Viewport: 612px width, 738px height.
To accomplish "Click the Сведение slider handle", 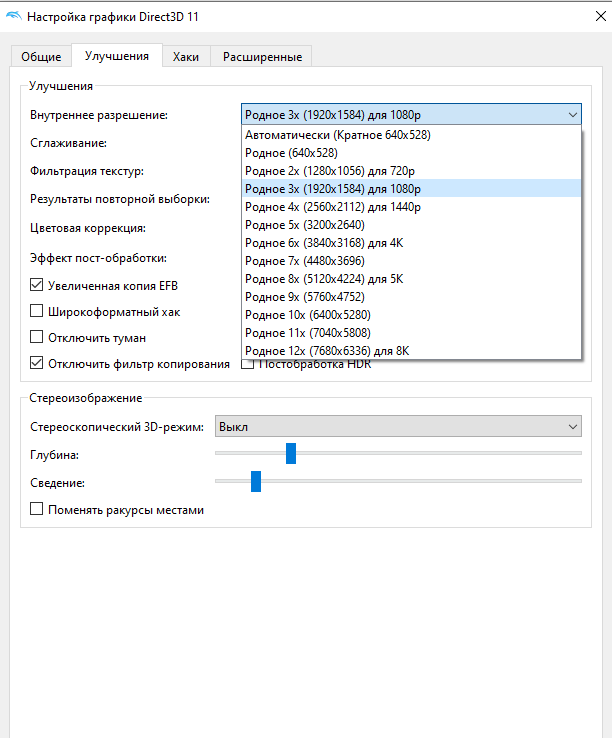I will click(256, 481).
